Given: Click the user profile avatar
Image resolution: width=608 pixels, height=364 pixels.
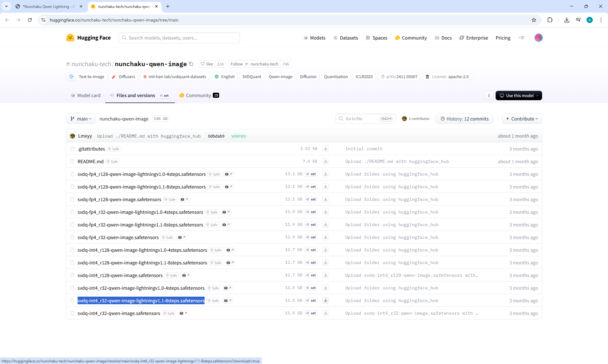Looking at the screenshot, I should pyautogui.click(x=538, y=38).
